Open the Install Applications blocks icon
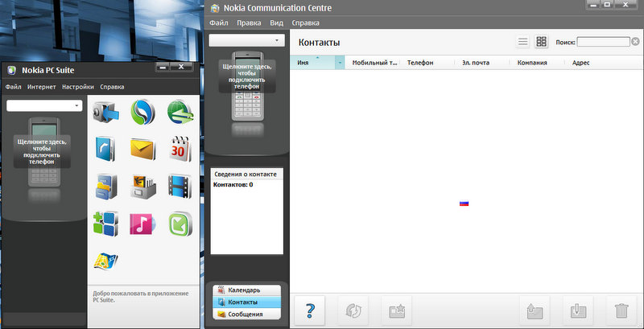The height and width of the screenshot is (329, 644). (x=105, y=224)
